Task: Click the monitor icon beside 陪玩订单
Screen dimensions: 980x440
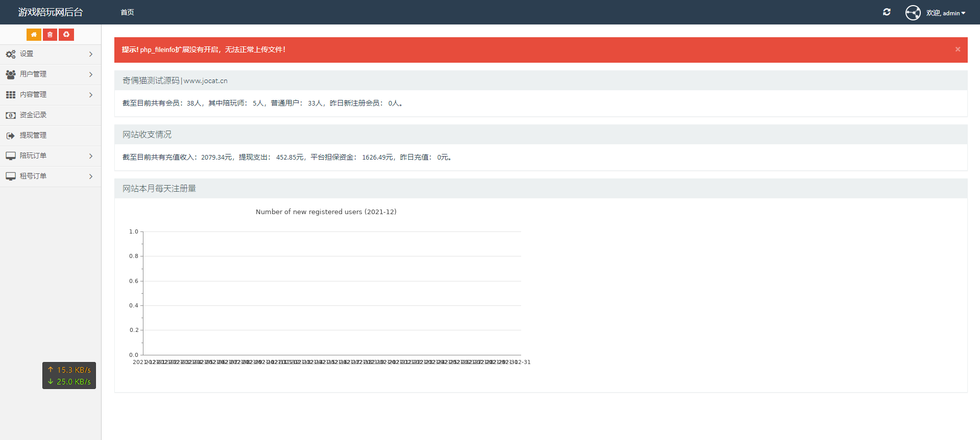Action: tap(11, 156)
